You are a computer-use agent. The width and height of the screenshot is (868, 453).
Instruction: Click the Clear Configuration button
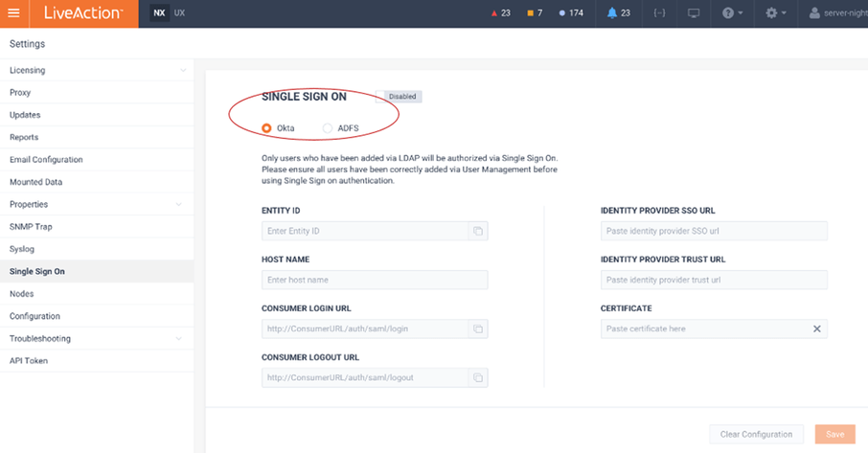[x=756, y=434]
